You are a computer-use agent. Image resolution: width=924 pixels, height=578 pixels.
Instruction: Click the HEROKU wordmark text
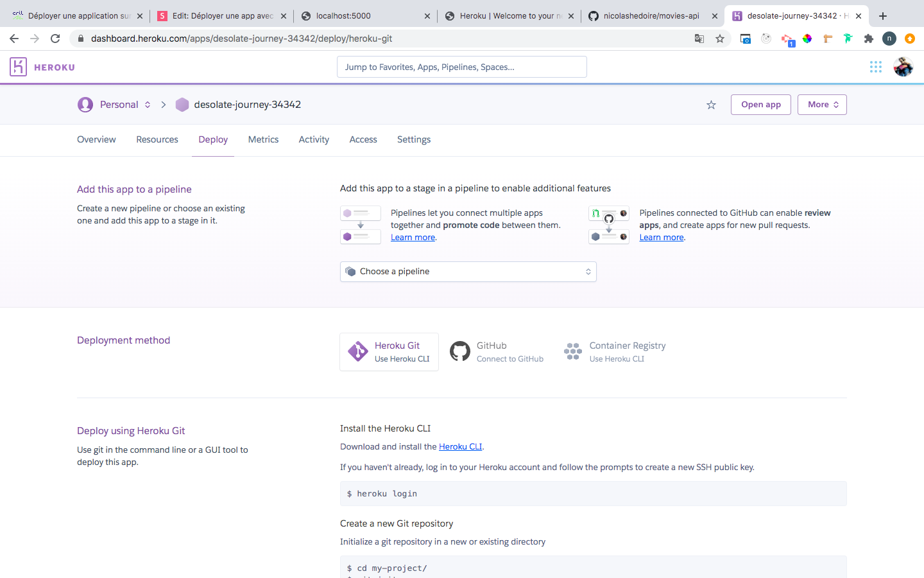[55, 67]
